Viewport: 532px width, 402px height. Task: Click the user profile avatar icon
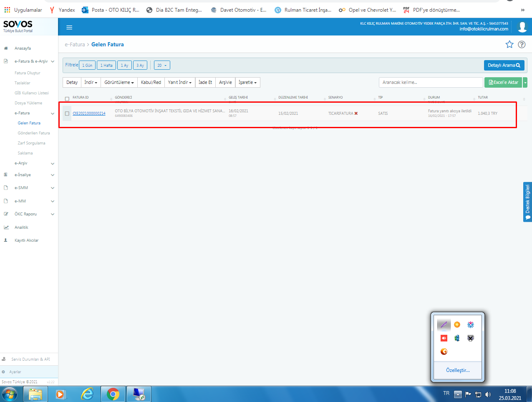click(522, 27)
